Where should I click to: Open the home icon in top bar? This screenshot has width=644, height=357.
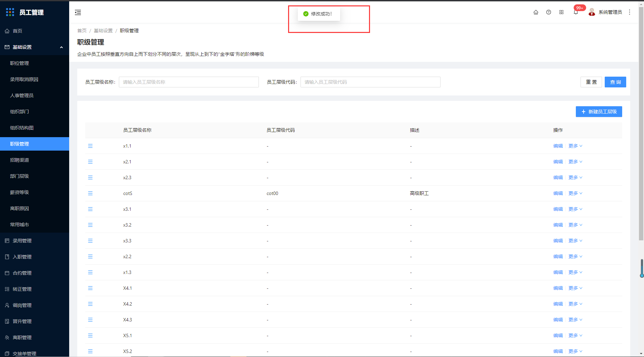click(536, 12)
